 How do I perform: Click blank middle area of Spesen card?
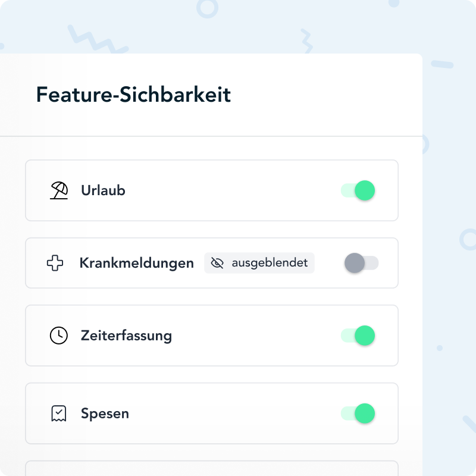pos(232,414)
